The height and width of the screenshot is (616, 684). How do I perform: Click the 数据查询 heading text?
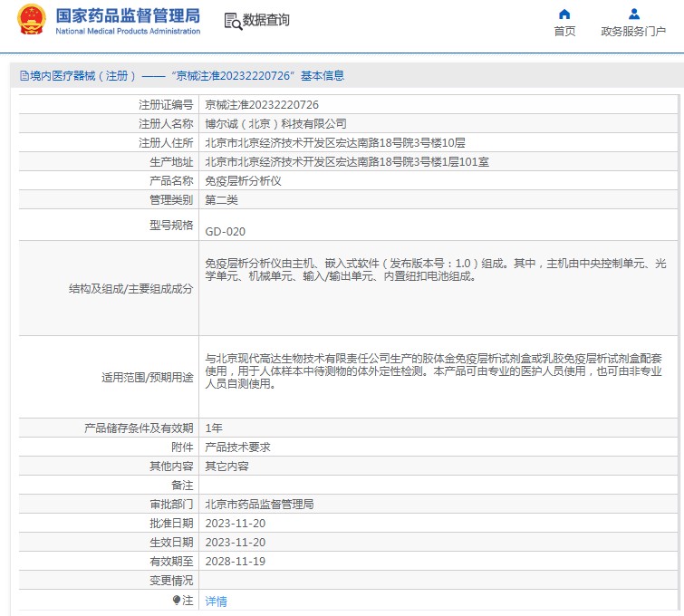[x=265, y=20]
